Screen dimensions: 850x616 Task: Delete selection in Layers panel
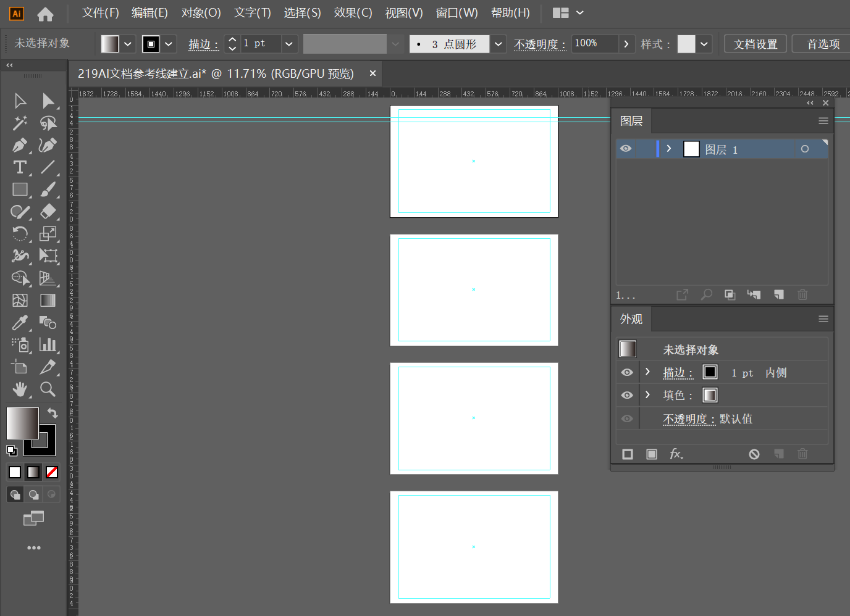[802, 294]
